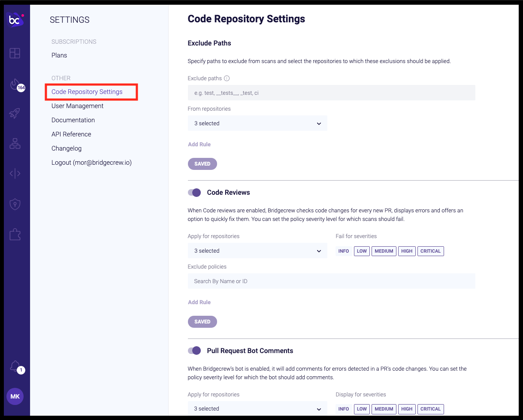Select Code Repository Settings menu item

(87, 92)
